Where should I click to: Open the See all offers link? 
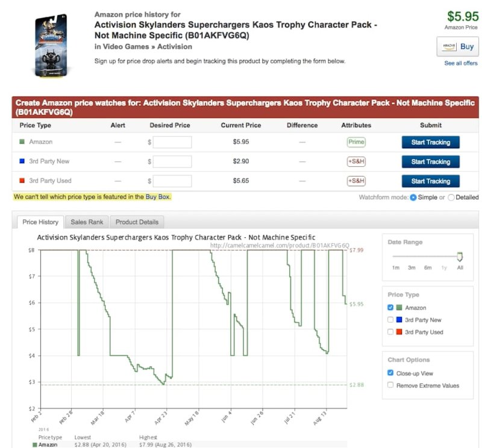(x=460, y=63)
